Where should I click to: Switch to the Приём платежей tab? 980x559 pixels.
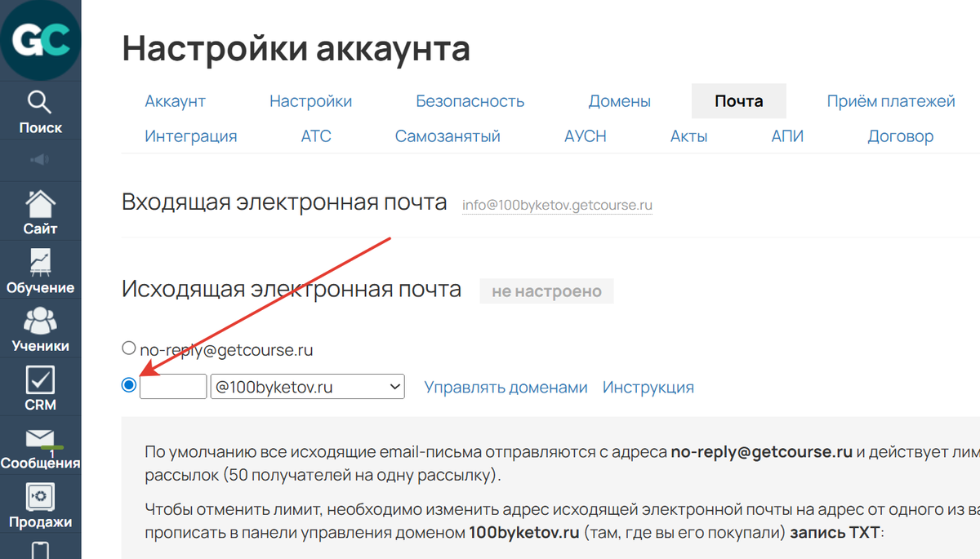click(x=891, y=101)
